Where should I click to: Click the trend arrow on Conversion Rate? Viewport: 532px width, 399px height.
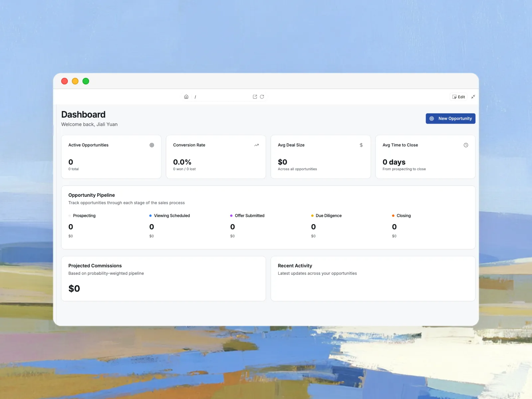tap(256, 145)
